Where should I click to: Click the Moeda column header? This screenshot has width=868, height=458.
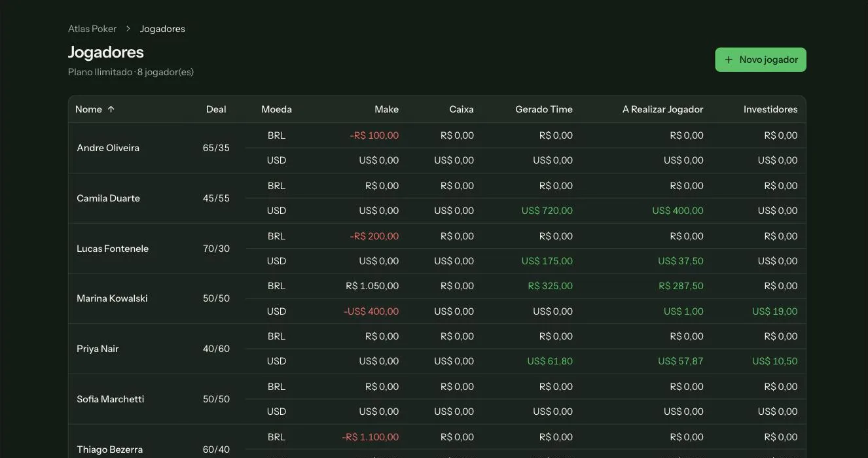click(276, 109)
